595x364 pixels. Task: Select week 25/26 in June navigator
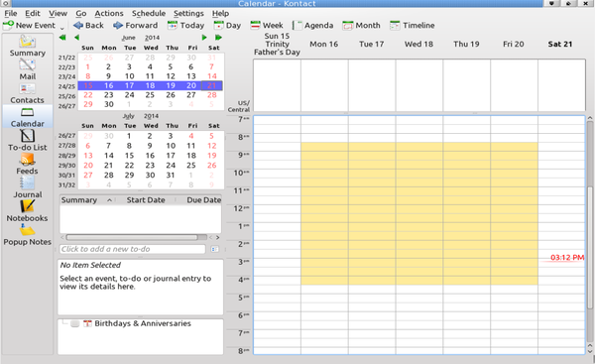tap(66, 96)
